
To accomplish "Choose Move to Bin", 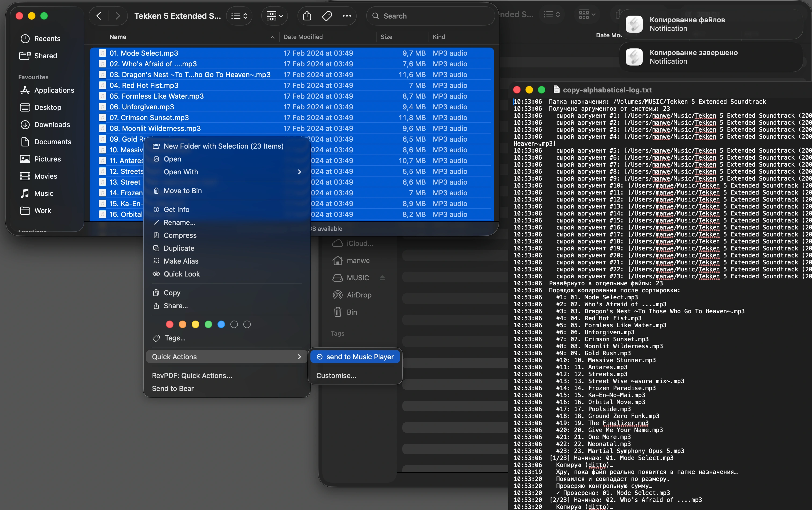I will [227, 191].
